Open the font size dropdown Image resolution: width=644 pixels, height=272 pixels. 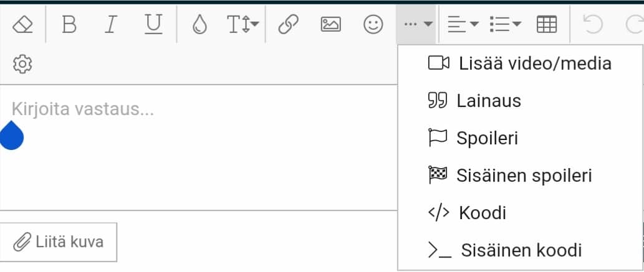click(243, 25)
